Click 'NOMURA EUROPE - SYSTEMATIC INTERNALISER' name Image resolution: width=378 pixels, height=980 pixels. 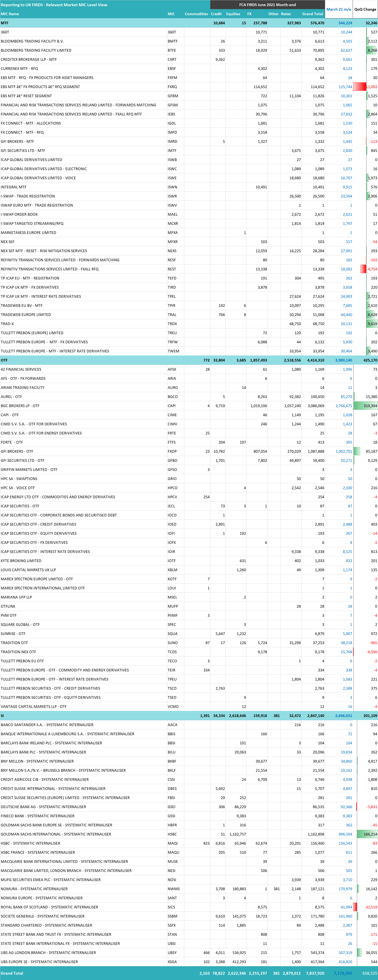[42, 898]
